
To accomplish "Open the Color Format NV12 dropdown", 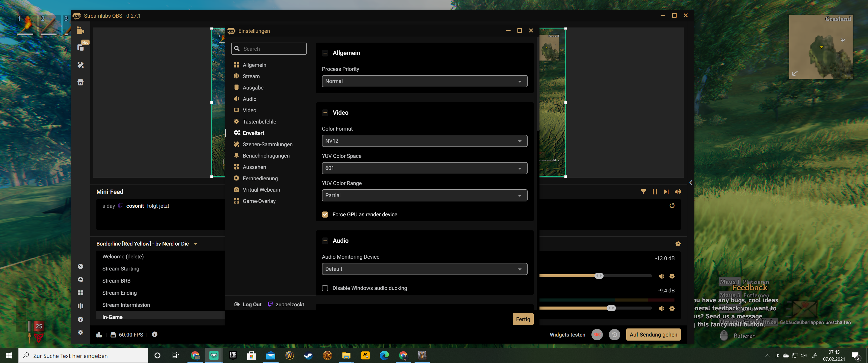I will pos(424,141).
